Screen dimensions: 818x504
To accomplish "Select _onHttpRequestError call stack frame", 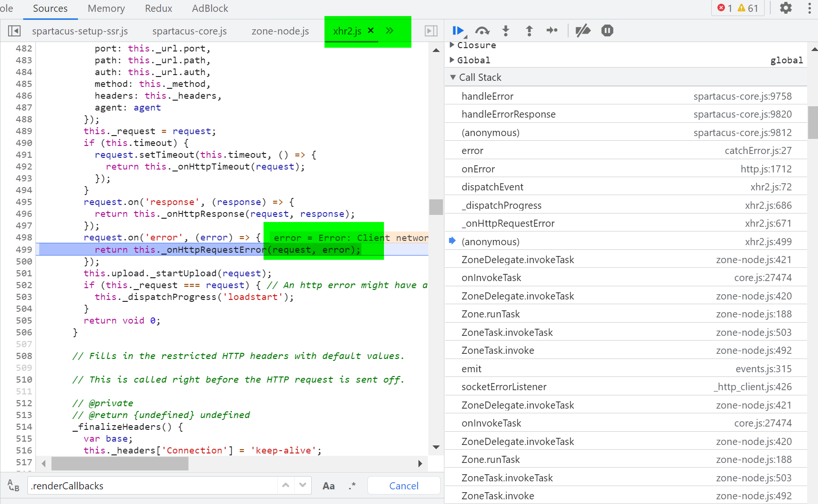I will (x=626, y=223).
